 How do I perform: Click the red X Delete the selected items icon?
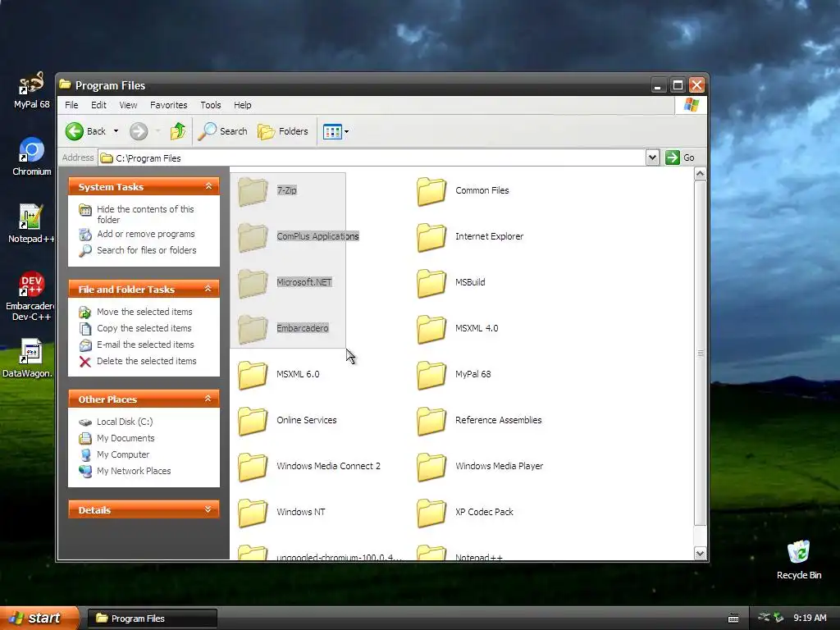(85, 362)
